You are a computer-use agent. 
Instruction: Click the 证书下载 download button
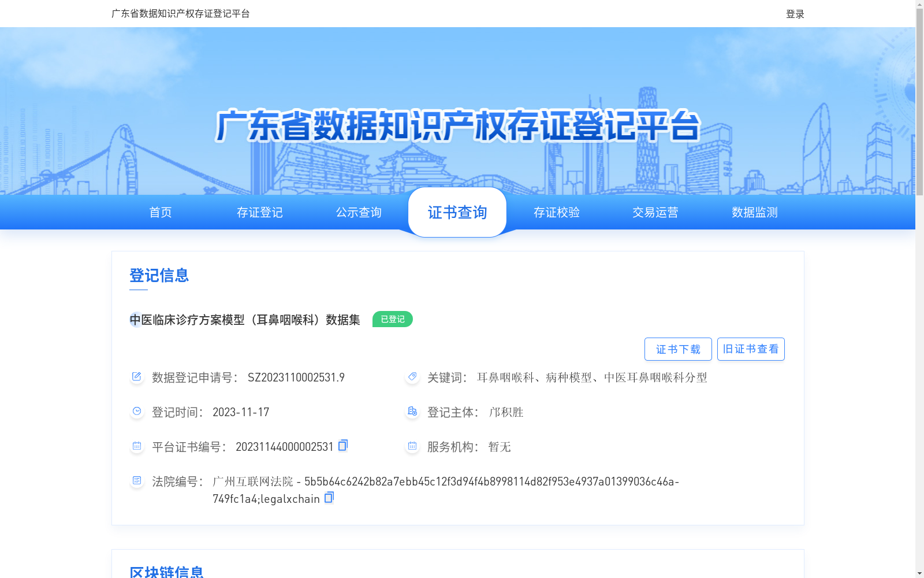677,349
